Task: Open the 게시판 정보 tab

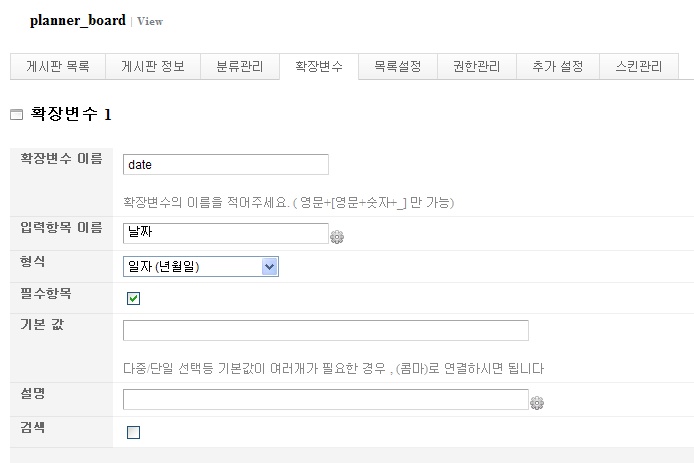Action: click(153, 66)
